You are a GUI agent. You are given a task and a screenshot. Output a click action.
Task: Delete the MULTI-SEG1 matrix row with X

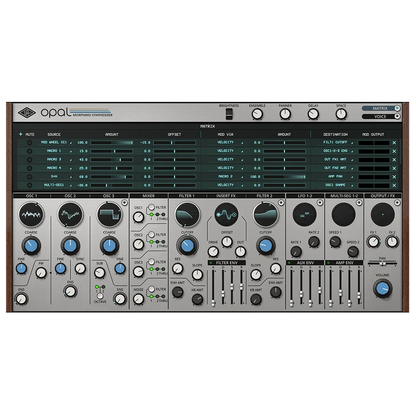(394, 185)
